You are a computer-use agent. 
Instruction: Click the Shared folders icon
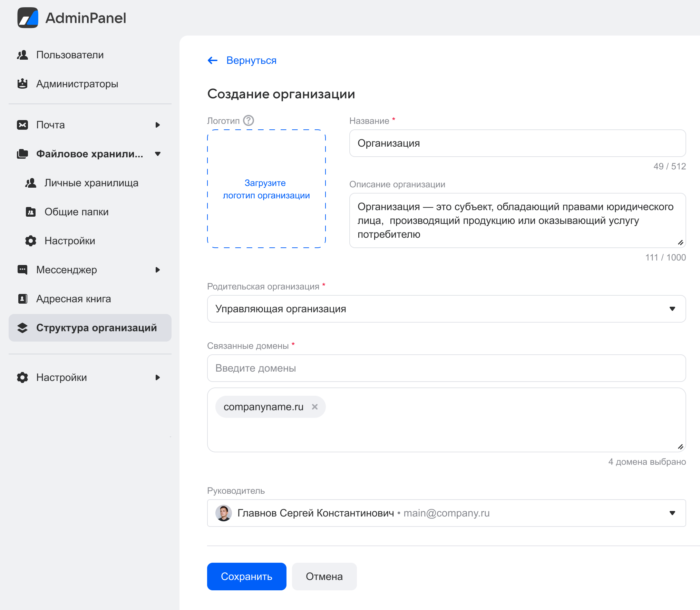coord(31,212)
